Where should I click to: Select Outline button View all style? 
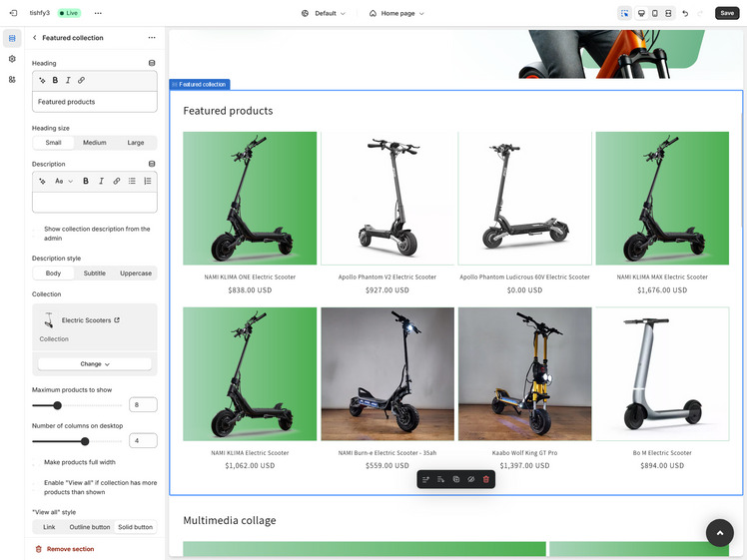point(90,527)
